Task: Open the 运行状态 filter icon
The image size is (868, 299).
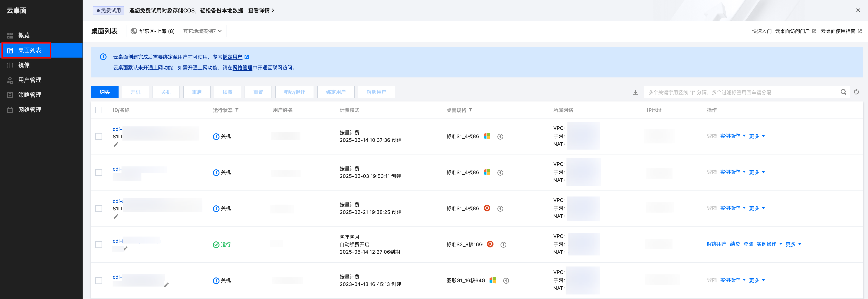Action: click(x=237, y=110)
